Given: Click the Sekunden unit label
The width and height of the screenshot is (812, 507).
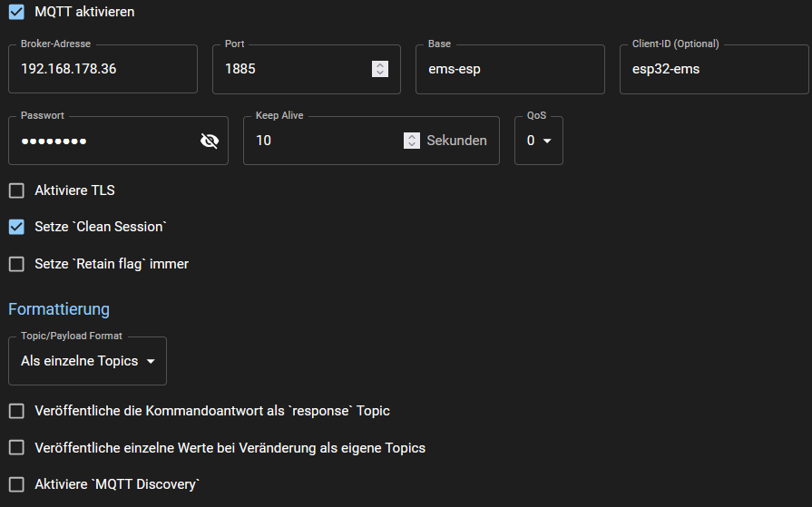Looking at the screenshot, I should pos(456,141).
